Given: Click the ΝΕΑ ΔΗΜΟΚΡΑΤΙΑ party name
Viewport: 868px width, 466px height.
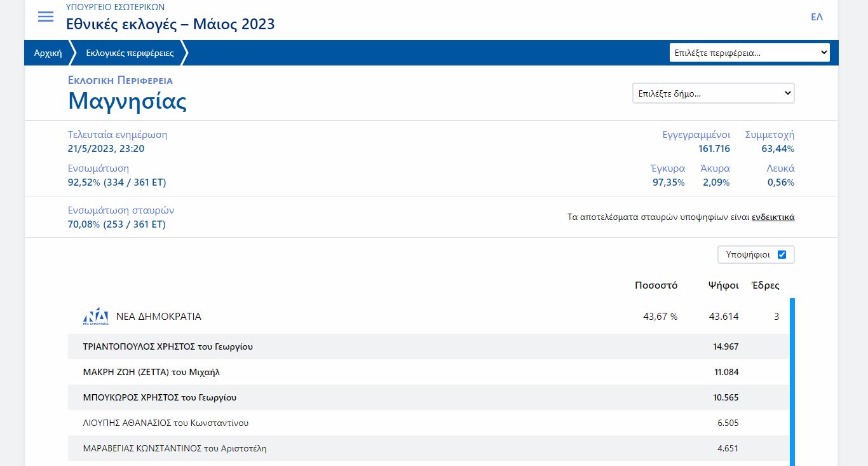Looking at the screenshot, I should click(158, 317).
